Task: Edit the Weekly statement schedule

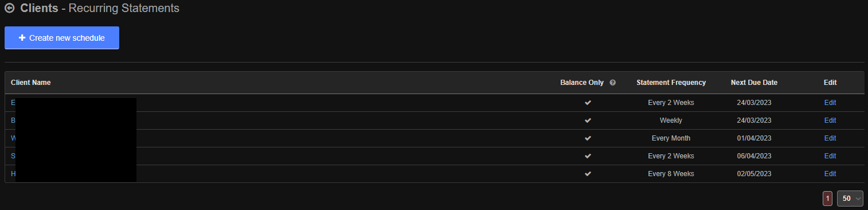Action: [830, 120]
